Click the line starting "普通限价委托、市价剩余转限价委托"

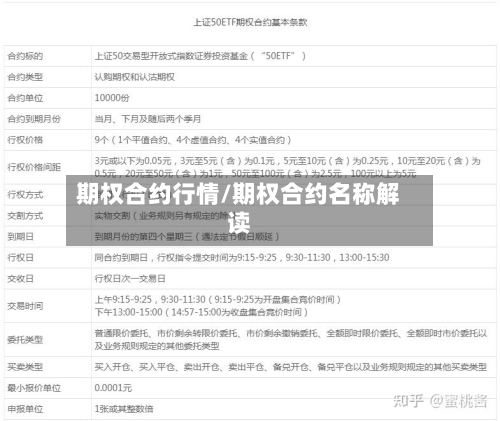(x=291, y=333)
